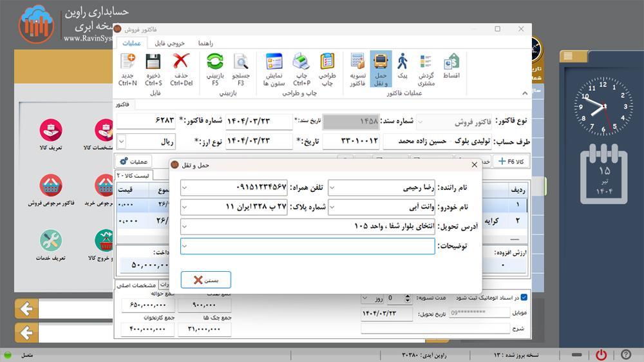Refresh using the بازبینی icon
This screenshot has height=362, width=644.
click(215, 63)
